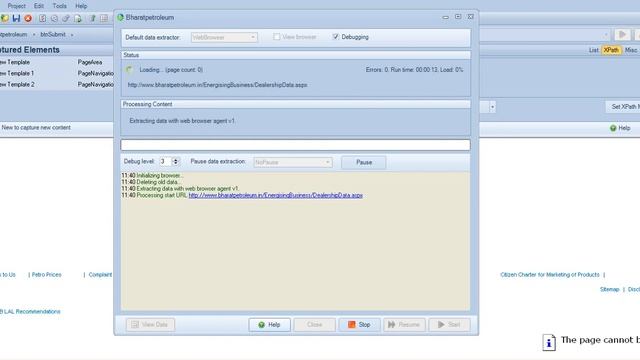Screen dimensions: 640x360
Task: Select the first Template row with PageArea
Action: click(57, 62)
